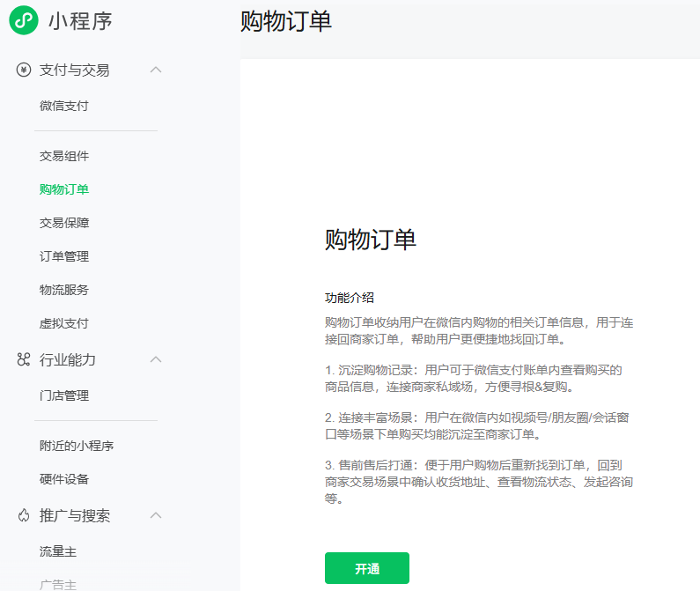Open the 微信支付 menu item
This screenshot has width=700, height=591.
(64, 106)
